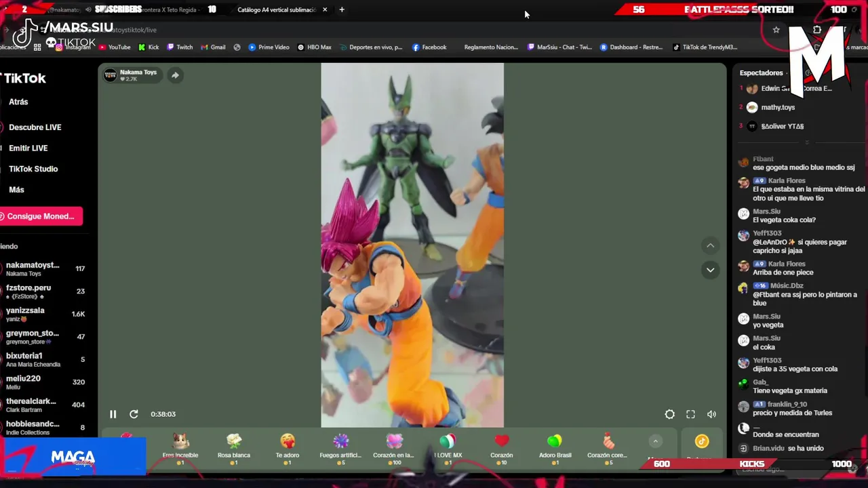
Task: Send the Adoro Brasil gift
Action: [555, 449]
